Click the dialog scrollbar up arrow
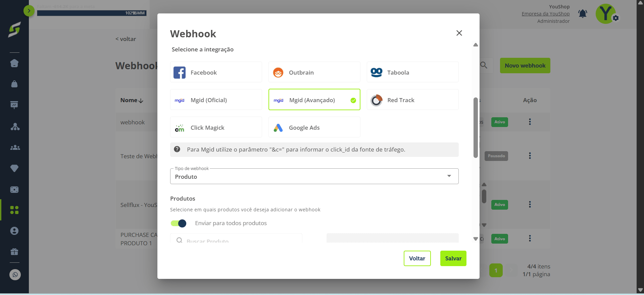The height and width of the screenshot is (295, 644). point(476,45)
